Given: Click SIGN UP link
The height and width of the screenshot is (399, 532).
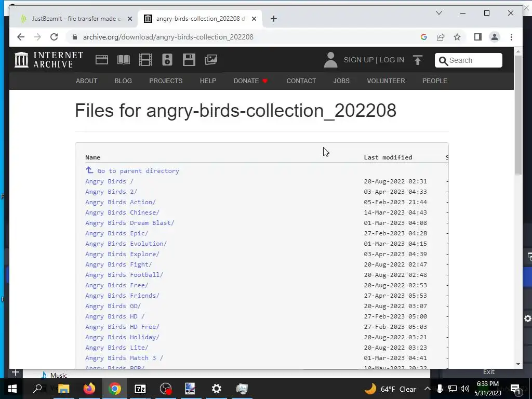Looking at the screenshot, I should pos(358,60).
